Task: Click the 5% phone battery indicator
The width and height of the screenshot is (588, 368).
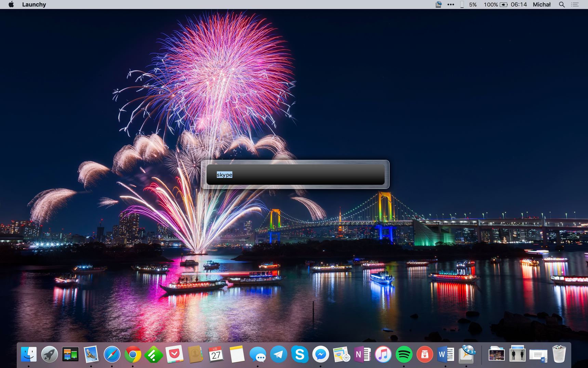Action: 469,4
